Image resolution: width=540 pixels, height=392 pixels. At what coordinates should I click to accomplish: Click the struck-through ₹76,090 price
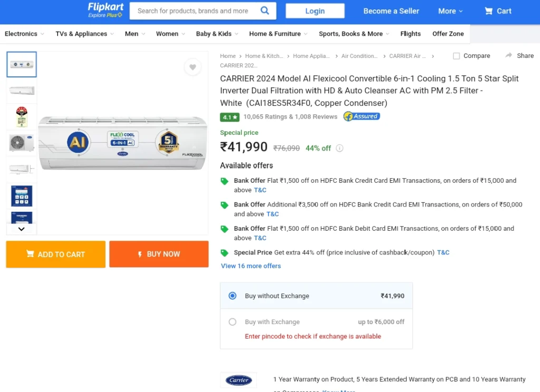click(x=286, y=149)
